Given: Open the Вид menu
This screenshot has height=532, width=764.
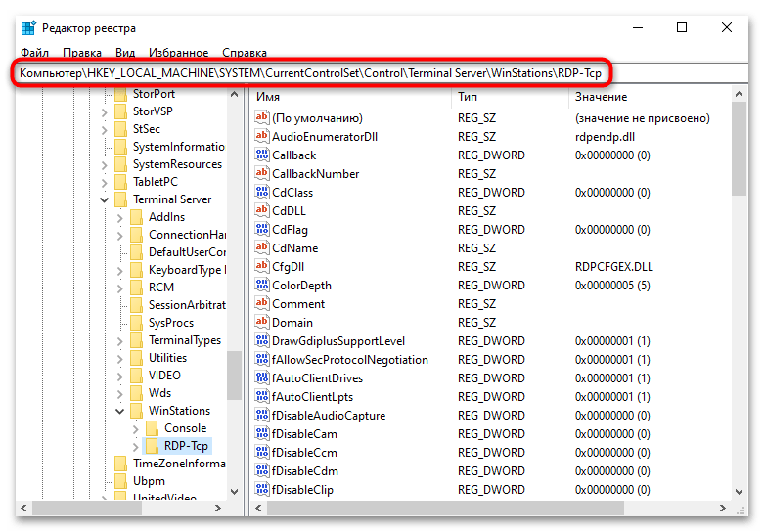Looking at the screenshot, I should (125, 52).
